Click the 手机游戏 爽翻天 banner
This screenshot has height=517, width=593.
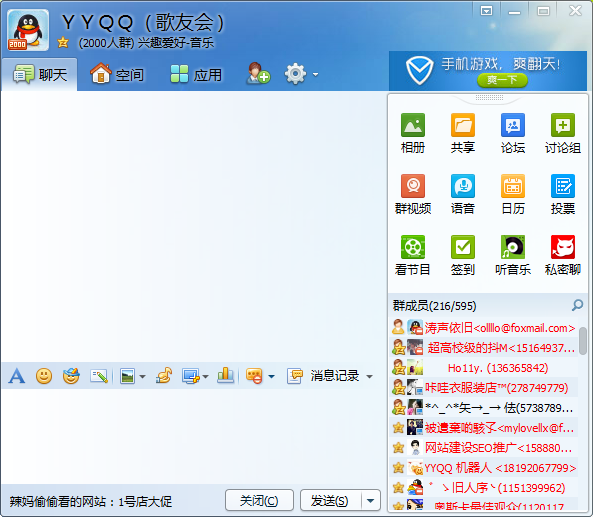point(488,71)
